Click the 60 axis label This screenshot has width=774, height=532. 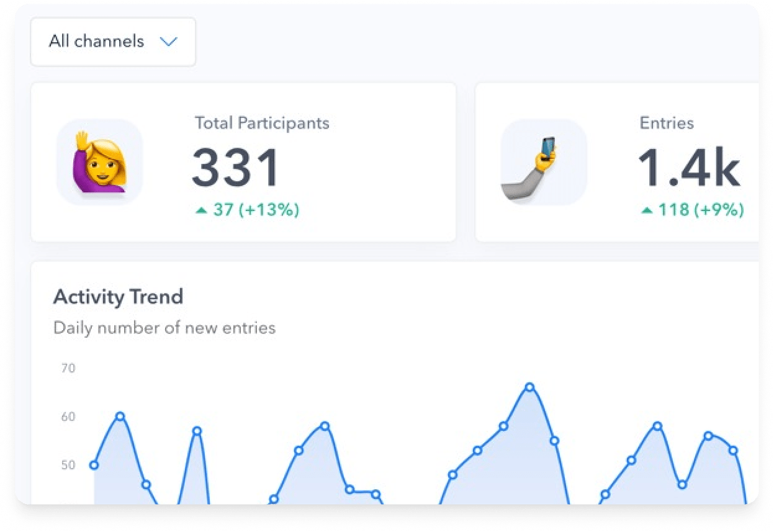coord(68,417)
